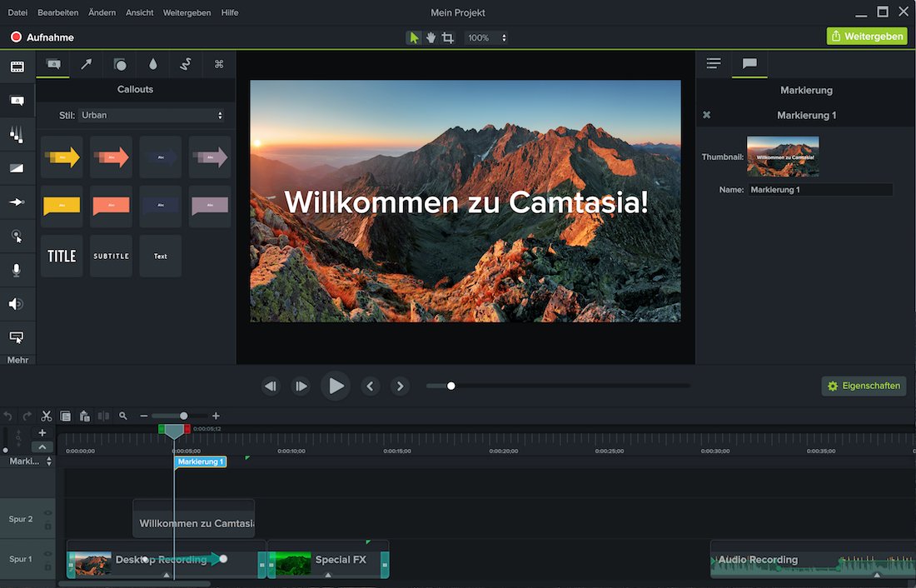
Task: Open the Stil dropdown showing Urban
Action: (x=151, y=116)
